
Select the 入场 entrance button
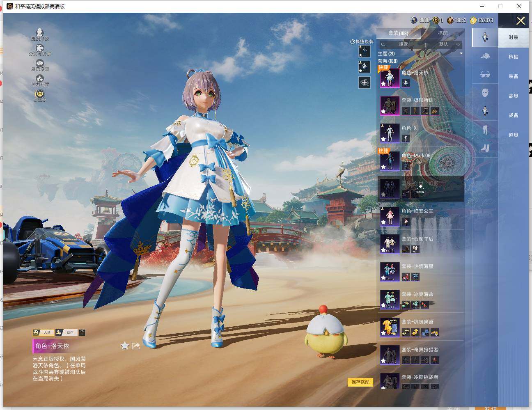44,332
